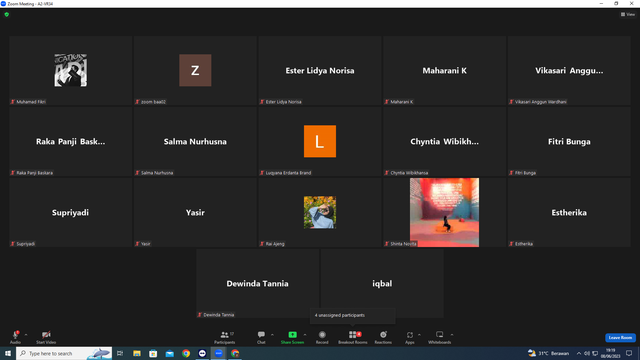Expand options arrow beside Apps
This screenshot has height=360, width=640.
point(419,335)
